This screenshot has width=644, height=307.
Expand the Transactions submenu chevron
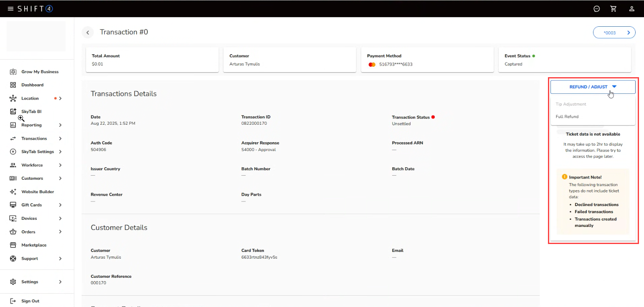point(60,138)
